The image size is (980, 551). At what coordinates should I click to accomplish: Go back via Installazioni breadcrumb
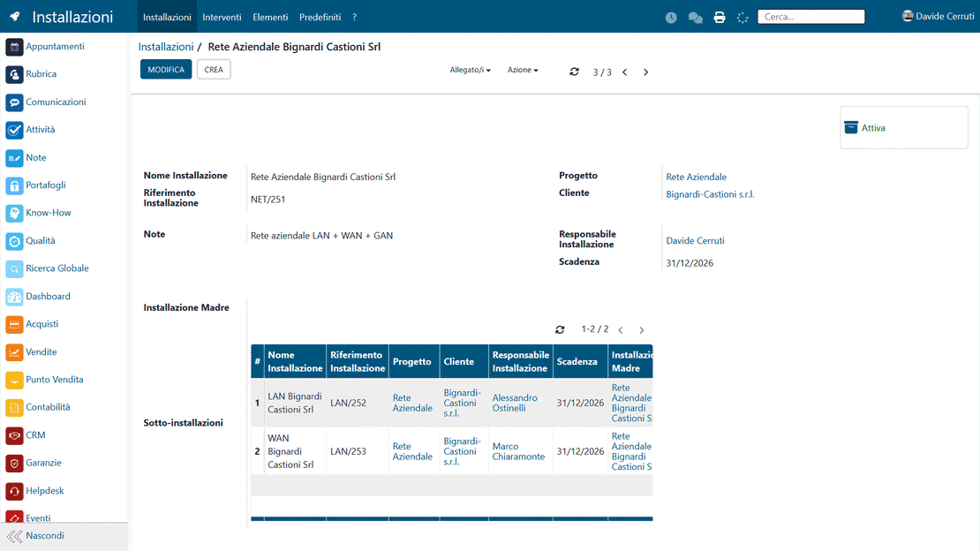point(166,47)
